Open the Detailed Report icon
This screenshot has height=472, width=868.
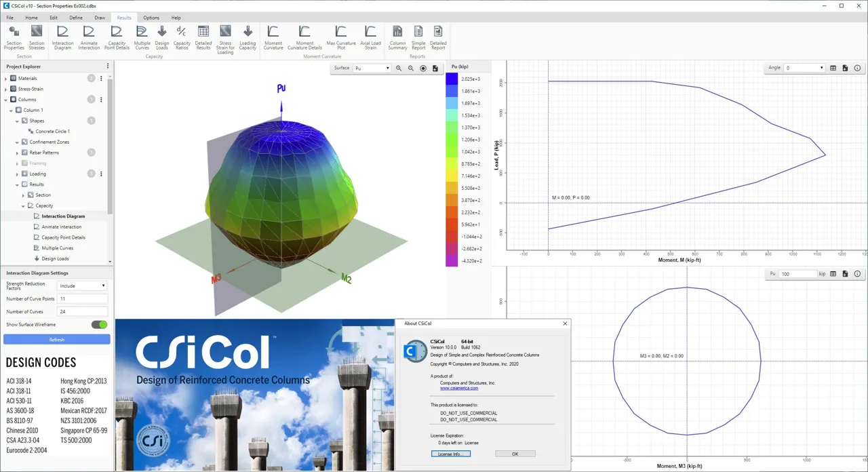coord(438,37)
